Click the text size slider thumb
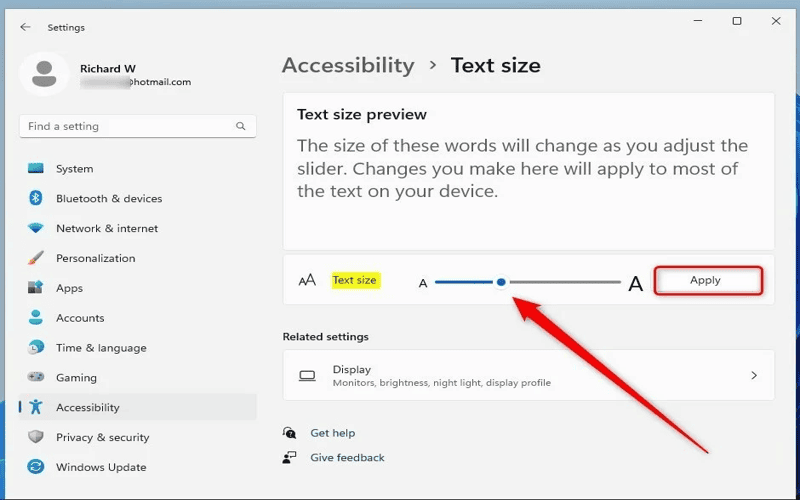Screen dimensions: 800x500 pos(501,282)
